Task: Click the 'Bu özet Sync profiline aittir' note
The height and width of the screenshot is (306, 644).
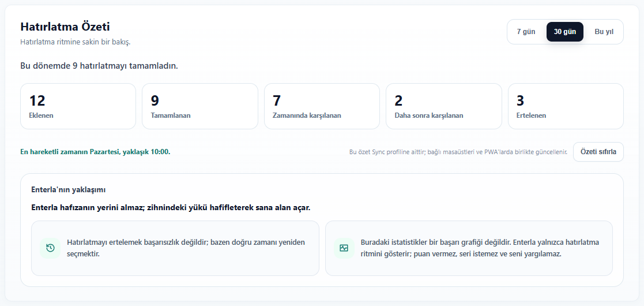Action: 458,152
